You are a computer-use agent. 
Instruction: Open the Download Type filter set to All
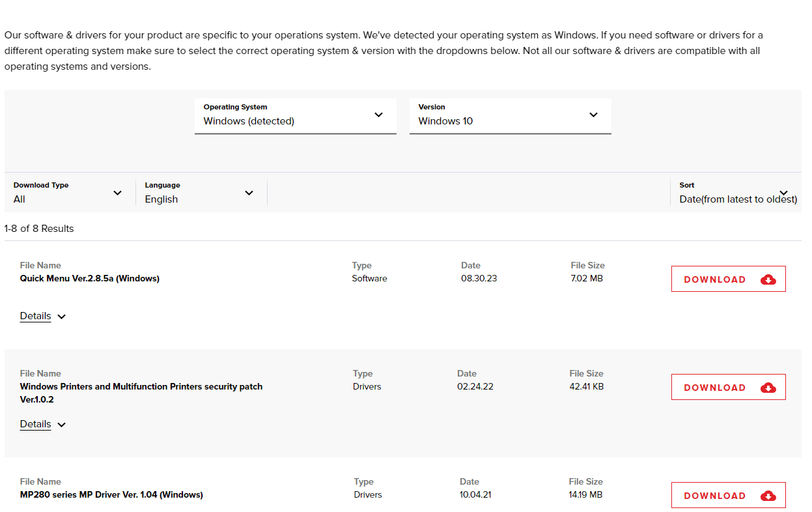point(68,193)
